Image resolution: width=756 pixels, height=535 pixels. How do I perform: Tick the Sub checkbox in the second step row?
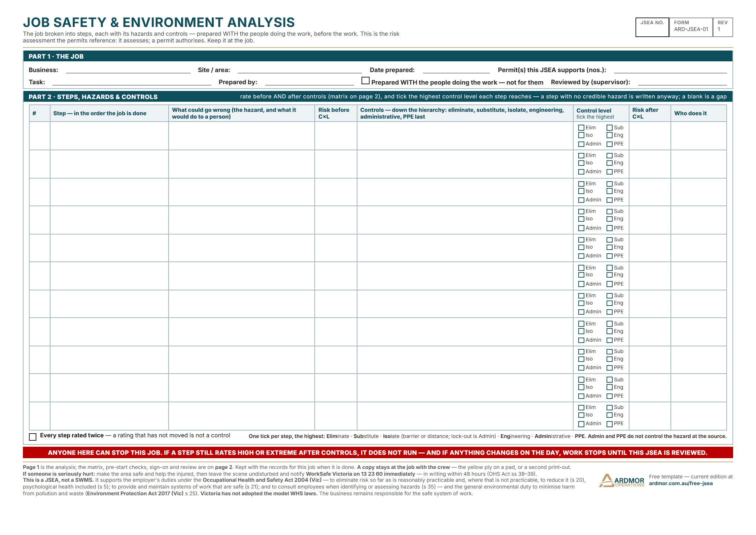[610, 156]
